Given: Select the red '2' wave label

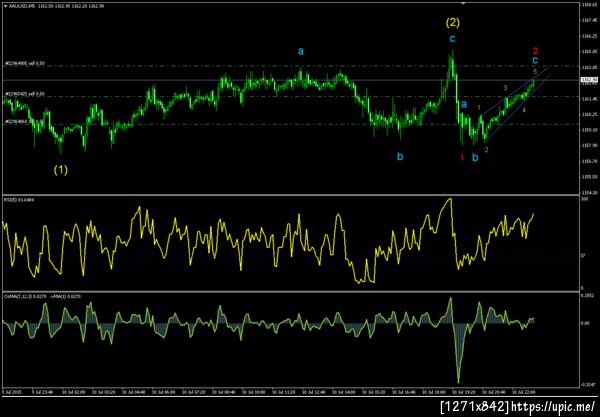Looking at the screenshot, I should (535, 50).
